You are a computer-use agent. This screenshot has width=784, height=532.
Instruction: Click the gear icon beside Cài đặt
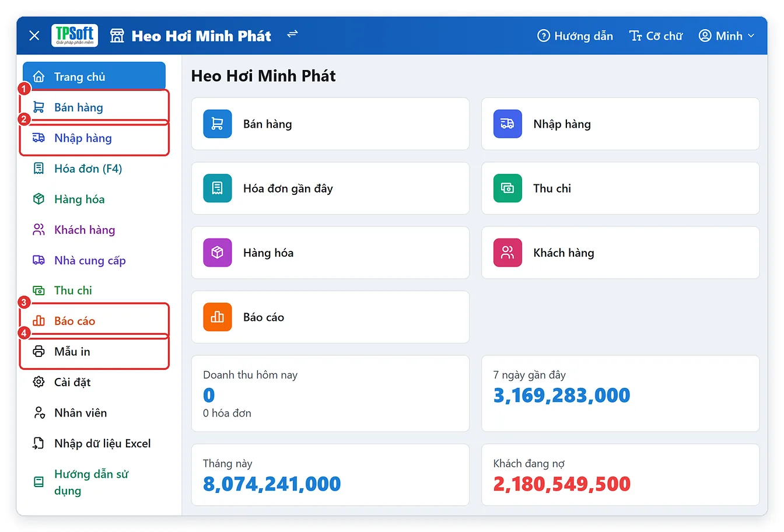(x=38, y=382)
